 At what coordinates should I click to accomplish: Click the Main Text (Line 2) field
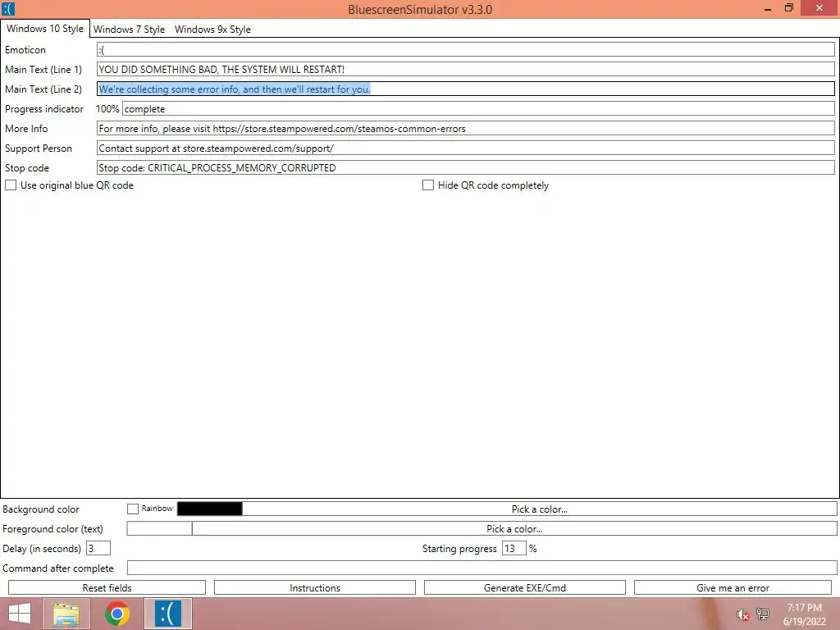point(466,89)
